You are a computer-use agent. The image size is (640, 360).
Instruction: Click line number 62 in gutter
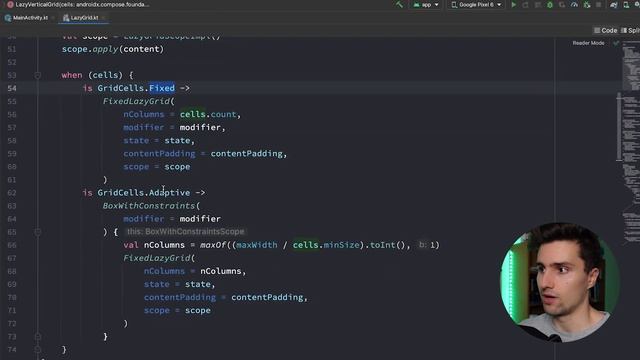(12, 193)
